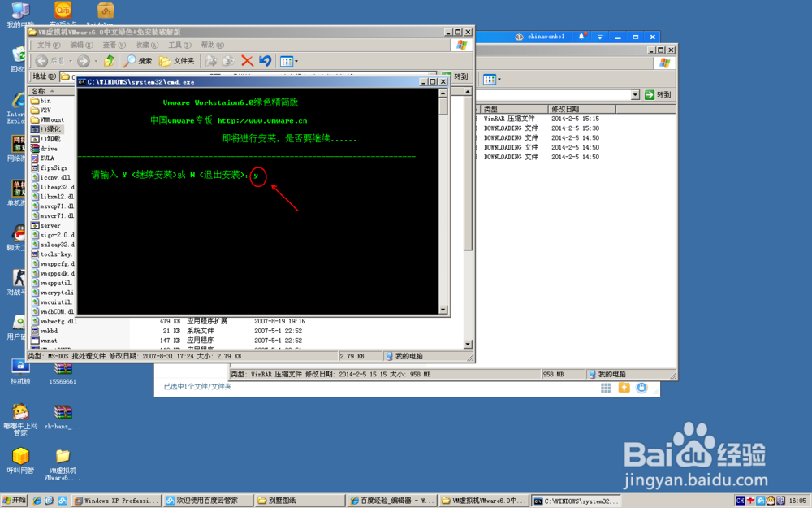Click the Internet Explorer quick launch icon
This screenshot has width=812, height=508.
coord(37,501)
